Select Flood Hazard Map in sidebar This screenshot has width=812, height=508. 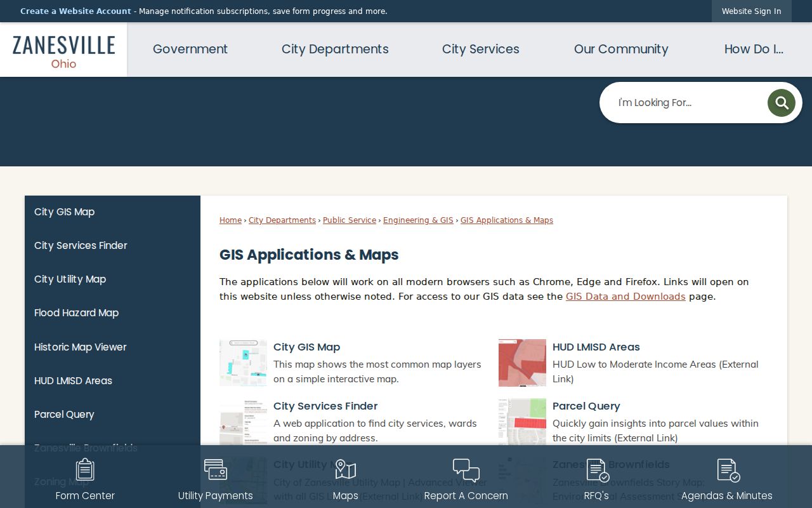tap(113, 313)
